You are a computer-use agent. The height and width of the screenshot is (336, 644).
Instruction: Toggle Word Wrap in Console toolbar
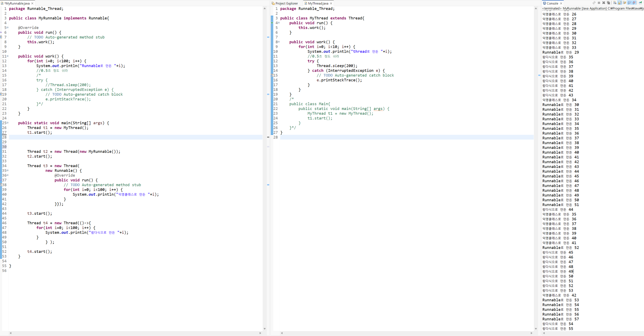pyautogui.click(x=625, y=3)
